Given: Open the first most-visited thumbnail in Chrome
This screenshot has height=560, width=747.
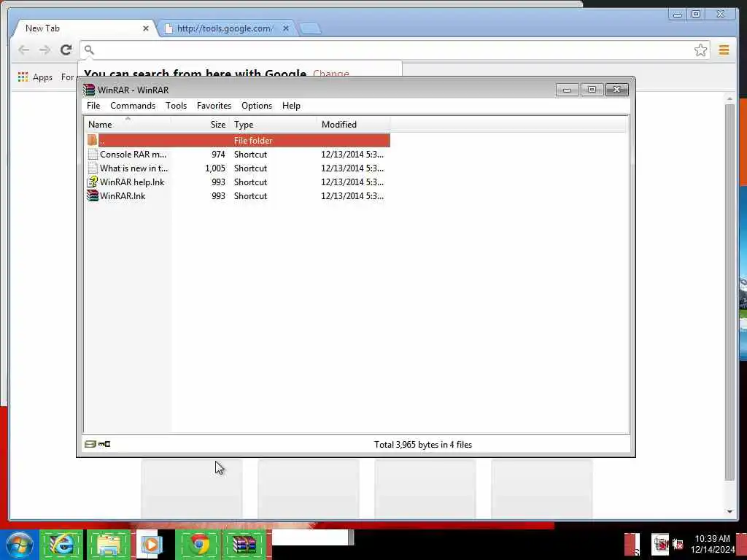Looking at the screenshot, I should point(192,489).
